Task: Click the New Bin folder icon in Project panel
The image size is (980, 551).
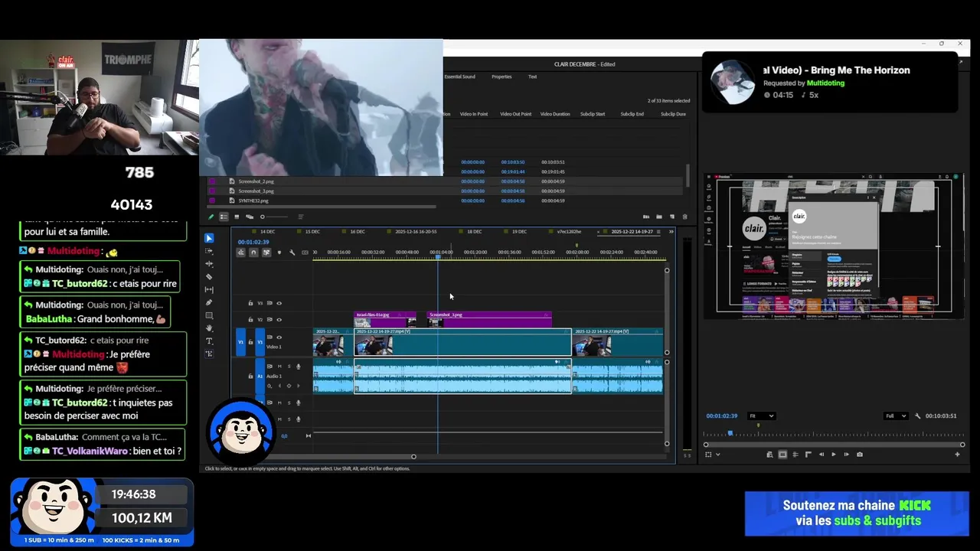Action: click(659, 217)
